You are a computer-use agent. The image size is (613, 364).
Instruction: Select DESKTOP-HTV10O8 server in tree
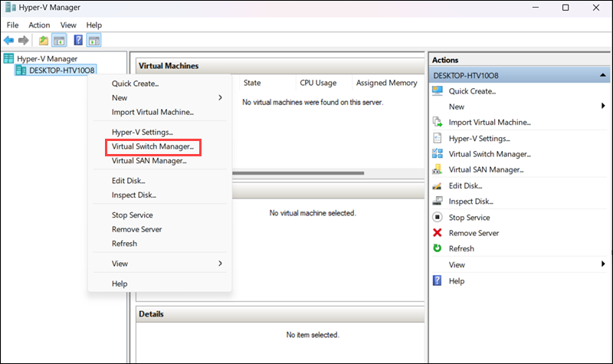tap(62, 71)
